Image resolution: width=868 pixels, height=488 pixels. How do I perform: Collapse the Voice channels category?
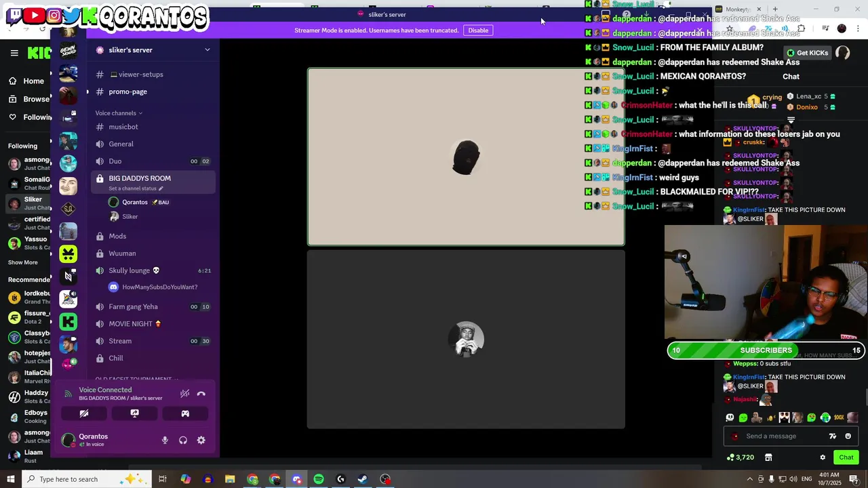119,113
